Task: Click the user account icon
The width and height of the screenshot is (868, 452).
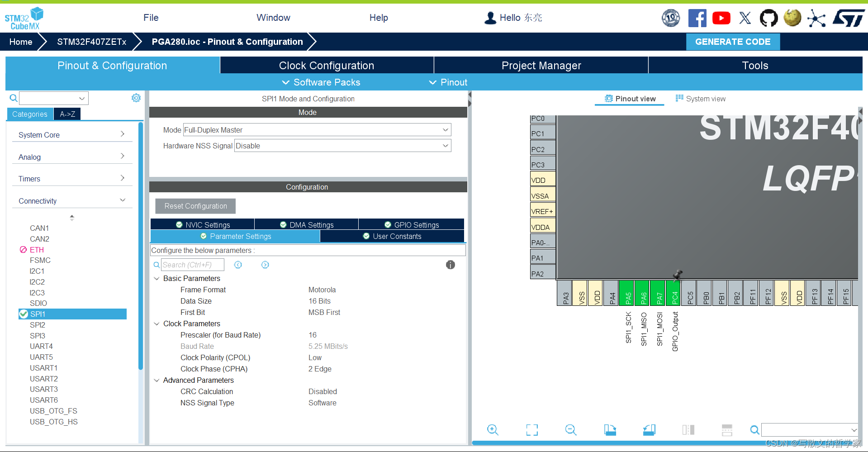Action: click(490, 18)
